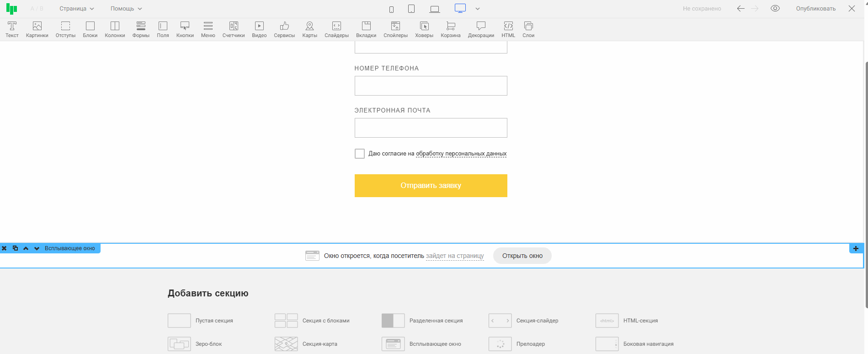The height and width of the screenshot is (354, 868).
Task: Choose the Отступы tool
Action: pos(65,29)
